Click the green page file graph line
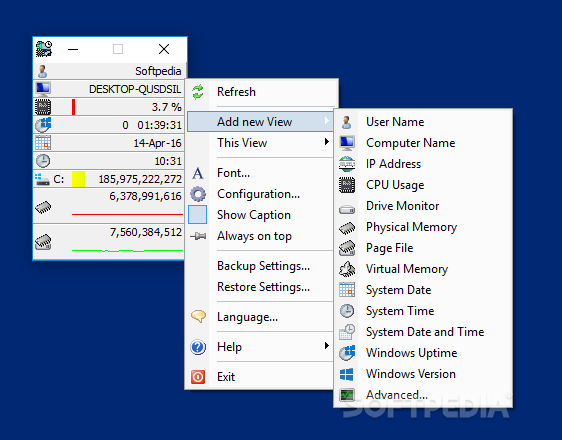This screenshot has height=440, width=562. (x=127, y=250)
